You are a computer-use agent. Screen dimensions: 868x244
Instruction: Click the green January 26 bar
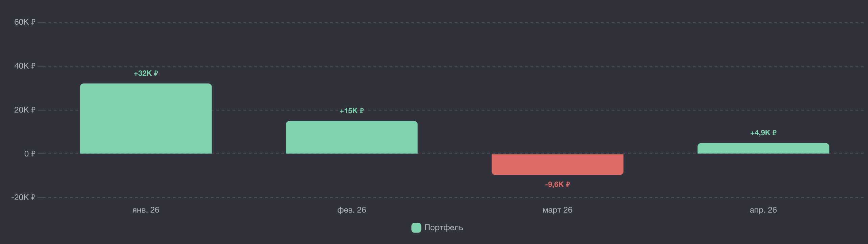[146, 119]
